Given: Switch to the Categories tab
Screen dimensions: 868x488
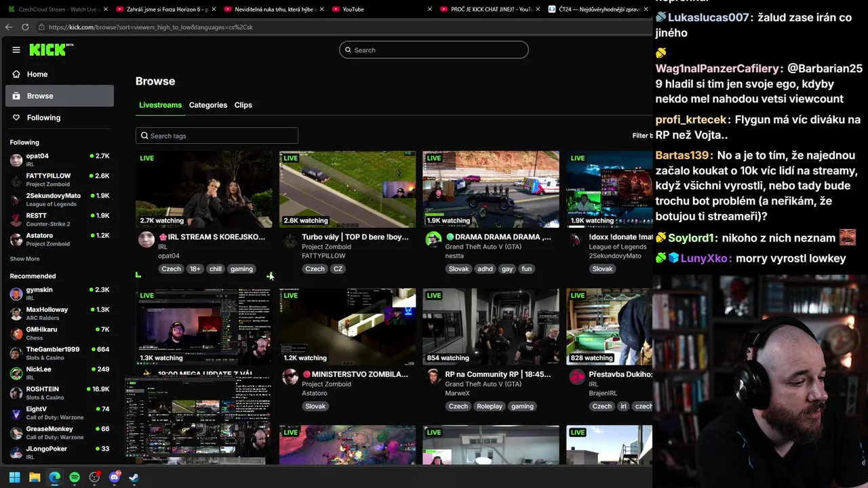Looking at the screenshot, I should point(208,105).
